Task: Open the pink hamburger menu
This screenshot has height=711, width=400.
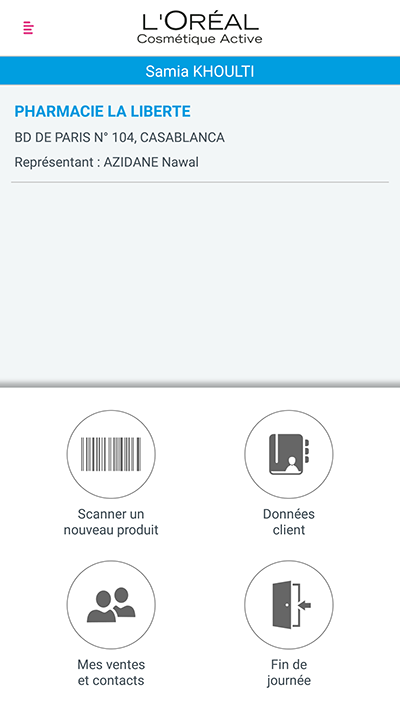Action: 28,28
